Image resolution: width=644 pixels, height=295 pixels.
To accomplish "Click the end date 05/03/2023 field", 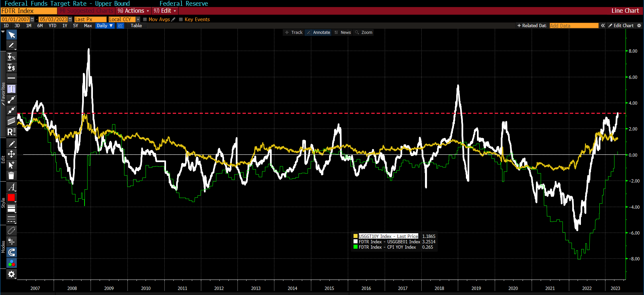I will [53, 19].
